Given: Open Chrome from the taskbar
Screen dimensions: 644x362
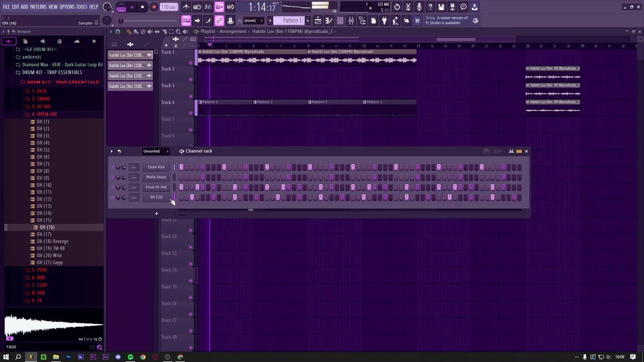Looking at the screenshot, I should point(143,357).
